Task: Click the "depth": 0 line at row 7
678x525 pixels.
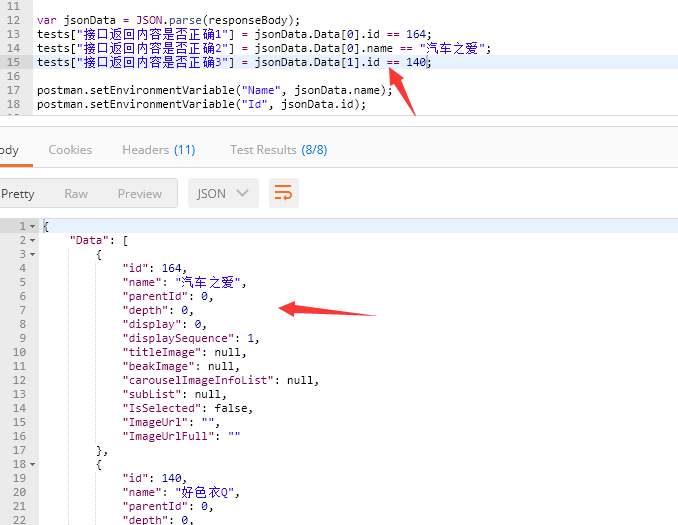Action: 158,310
